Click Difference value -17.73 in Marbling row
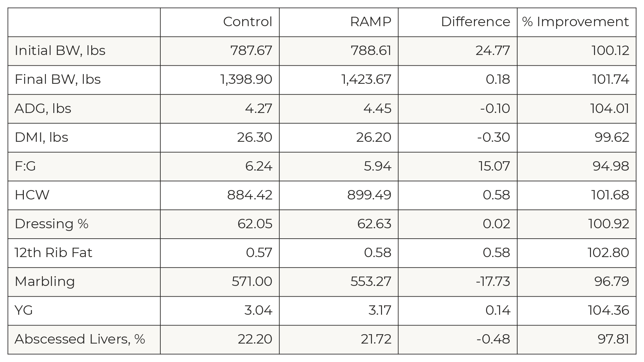Screen dimensions: 644x362 (x=493, y=282)
